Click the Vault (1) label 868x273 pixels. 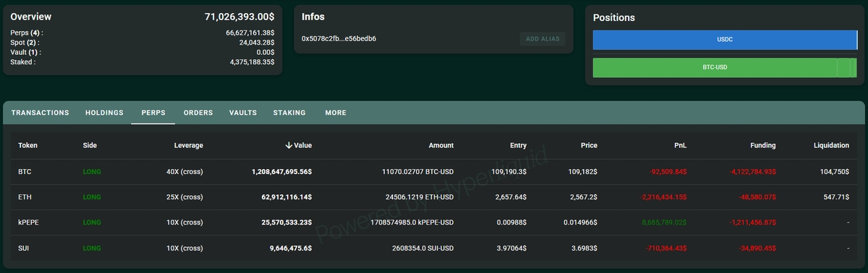[x=25, y=52]
